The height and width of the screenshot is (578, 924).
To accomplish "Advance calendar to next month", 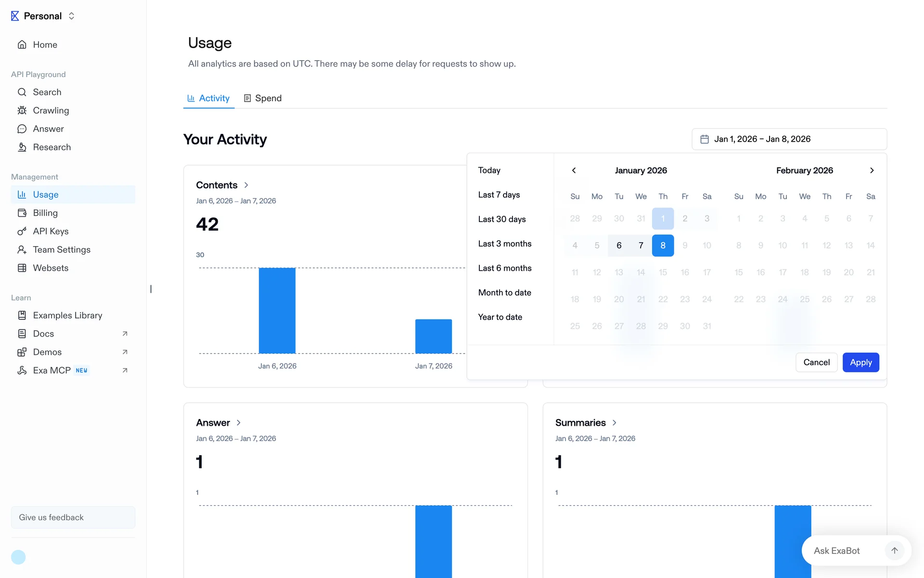I will (x=872, y=171).
